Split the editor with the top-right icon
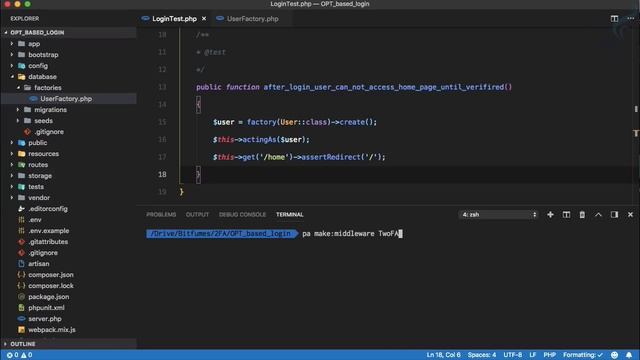The width and height of the screenshot is (640, 360). (614, 19)
